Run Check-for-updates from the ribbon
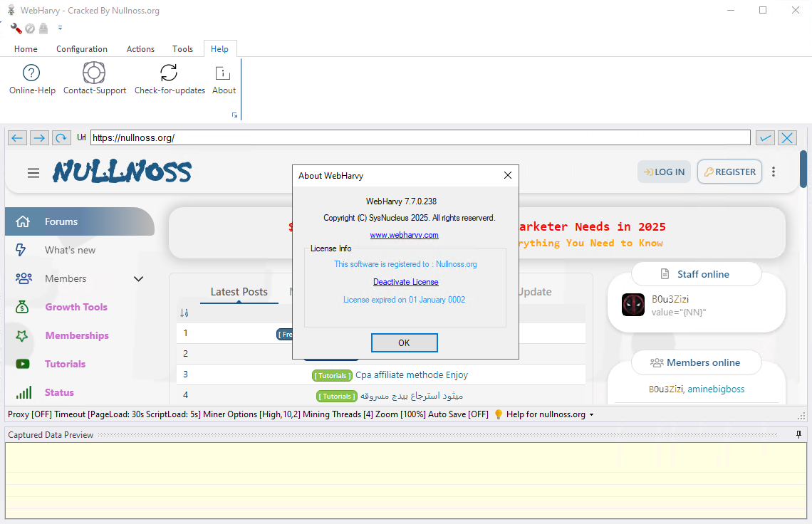The width and height of the screenshot is (812, 524). point(170,79)
